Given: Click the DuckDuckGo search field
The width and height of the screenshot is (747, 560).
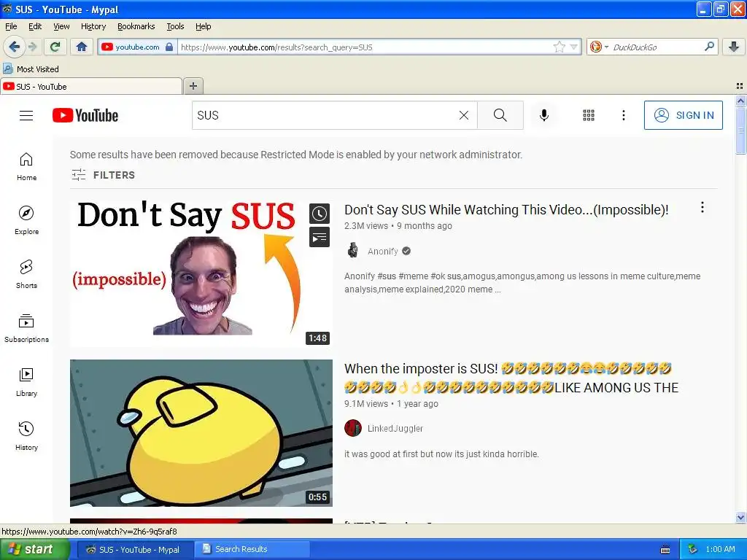Looking at the screenshot, I should [x=655, y=47].
